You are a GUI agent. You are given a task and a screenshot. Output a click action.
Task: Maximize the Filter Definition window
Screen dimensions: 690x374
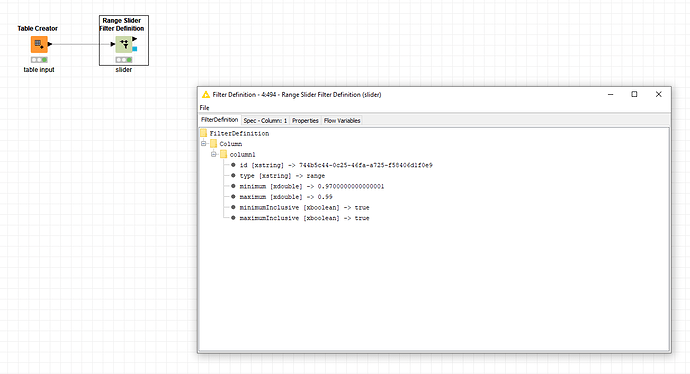[x=634, y=94]
